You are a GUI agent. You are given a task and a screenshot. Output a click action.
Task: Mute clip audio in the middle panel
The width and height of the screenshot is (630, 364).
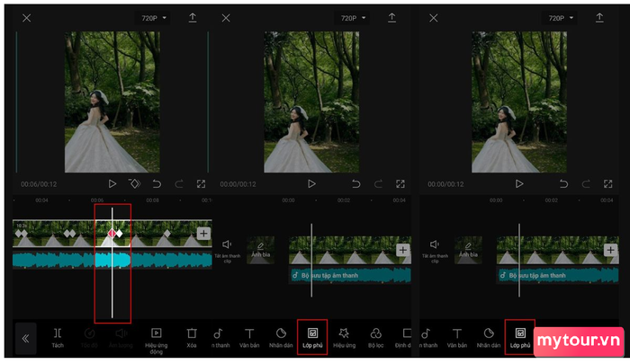(227, 251)
